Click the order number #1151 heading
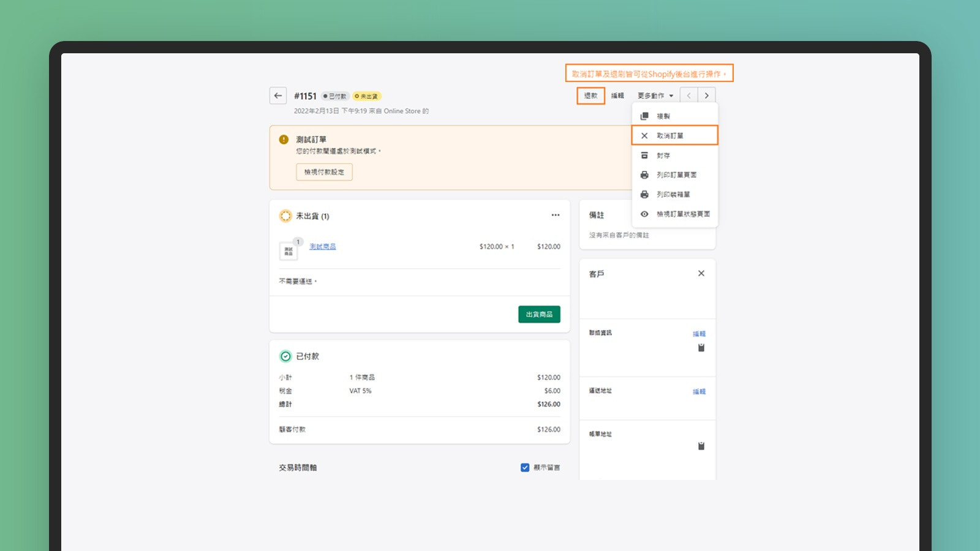Image resolution: width=980 pixels, height=551 pixels. tap(305, 96)
